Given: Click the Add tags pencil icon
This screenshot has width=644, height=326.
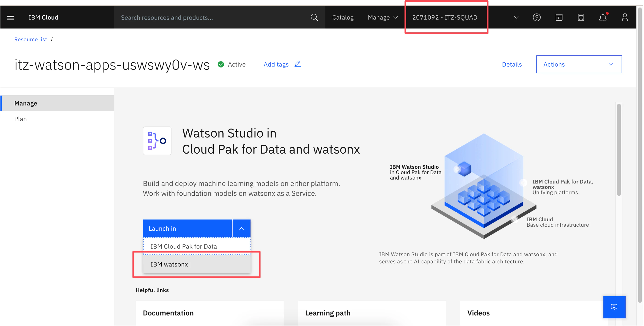Looking at the screenshot, I should (297, 64).
